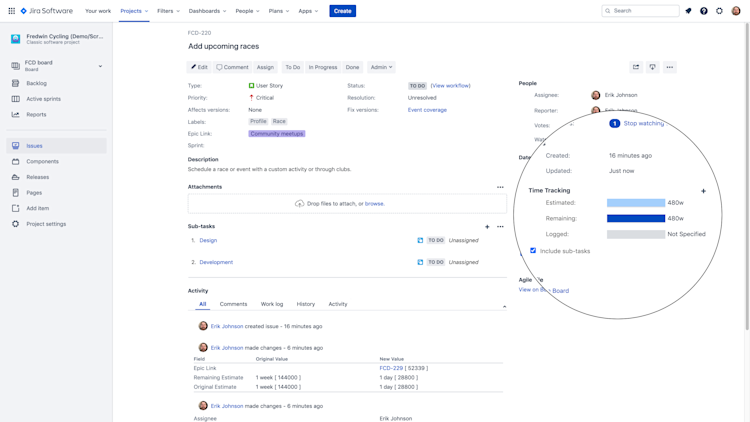This screenshot has width=750, height=422.
Task: Switch to the Activity tab
Action: pos(338,304)
